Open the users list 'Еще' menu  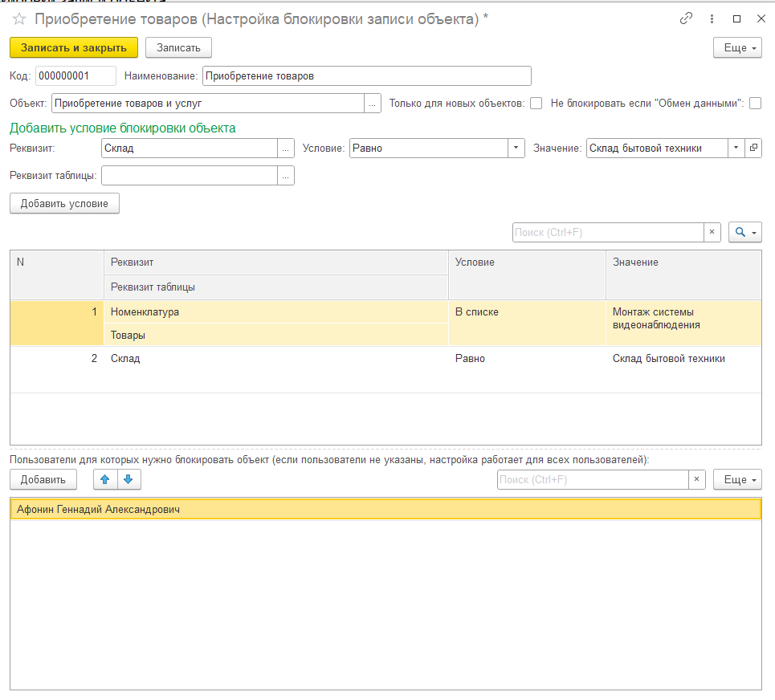[x=737, y=480]
